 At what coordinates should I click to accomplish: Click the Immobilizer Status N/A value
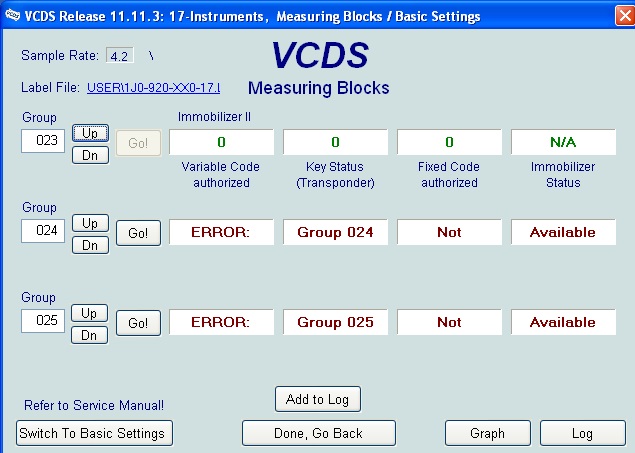pyautogui.click(x=563, y=142)
